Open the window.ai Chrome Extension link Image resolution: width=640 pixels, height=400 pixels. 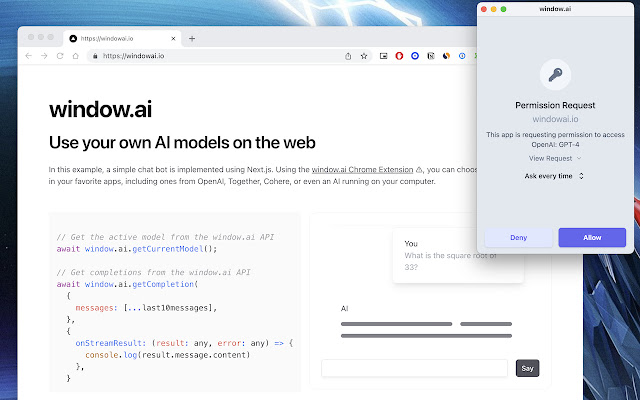tap(362, 169)
